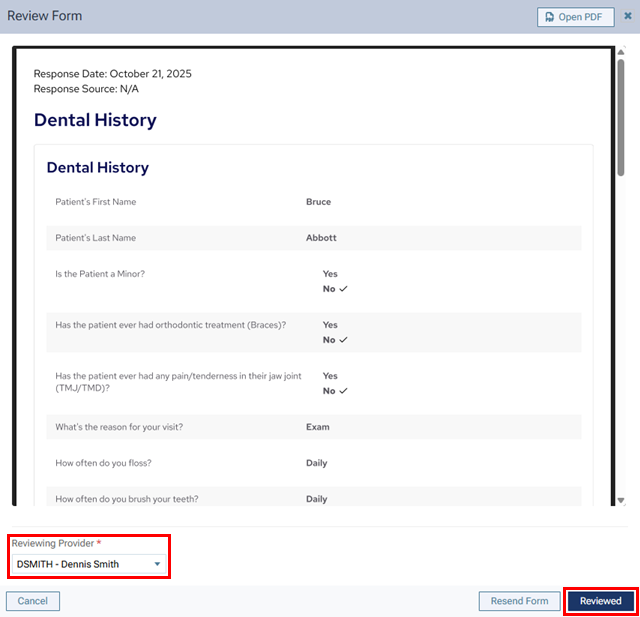Click the scrollbar up arrow
The image size is (640, 617).
(x=621, y=53)
